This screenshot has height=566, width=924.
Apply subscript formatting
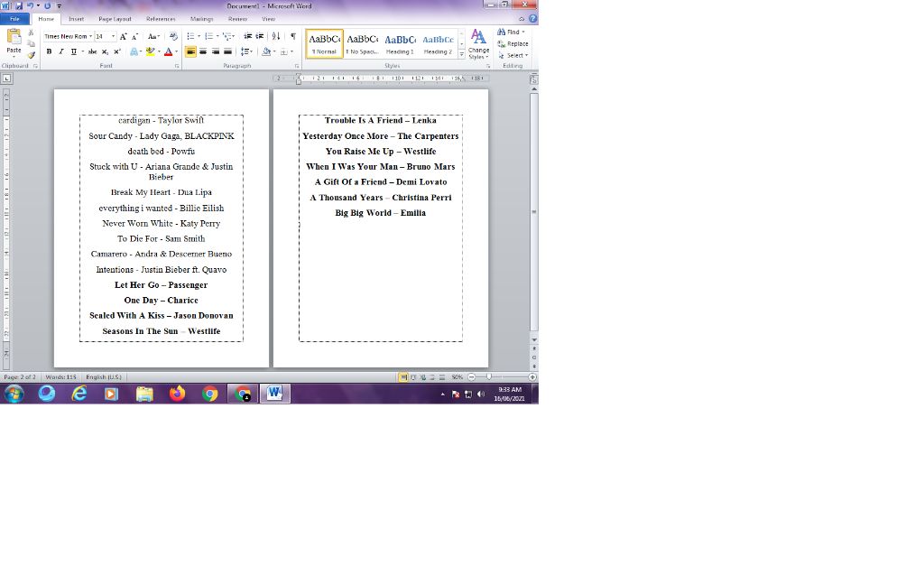(105, 51)
